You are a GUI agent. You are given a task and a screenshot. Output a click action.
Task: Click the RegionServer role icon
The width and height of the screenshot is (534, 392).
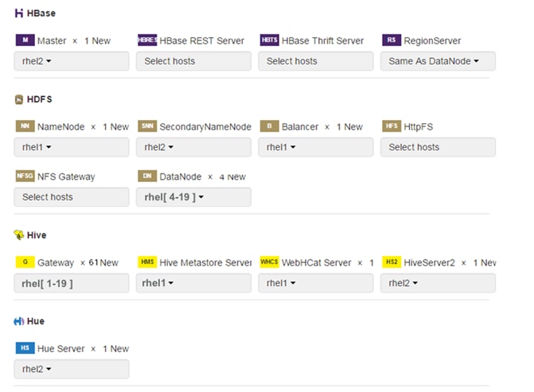pos(391,41)
